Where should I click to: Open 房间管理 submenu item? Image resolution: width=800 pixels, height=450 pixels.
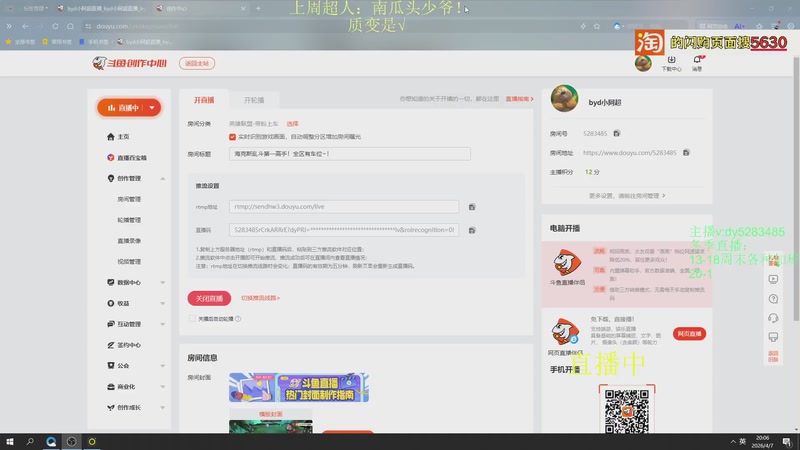pos(129,199)
